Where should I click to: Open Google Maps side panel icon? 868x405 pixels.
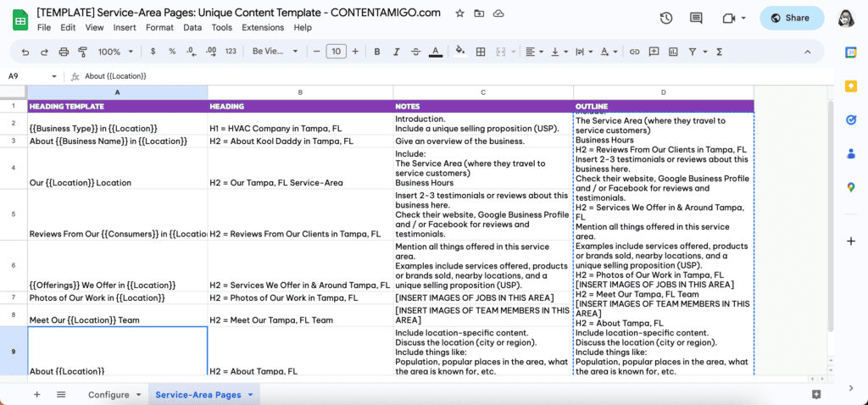click(x=851, y=187)
